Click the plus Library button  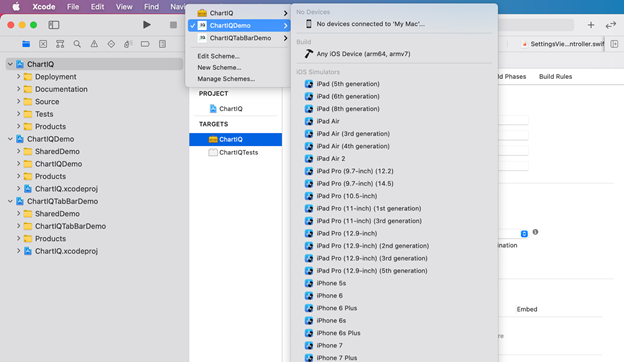tap(591, 25)
